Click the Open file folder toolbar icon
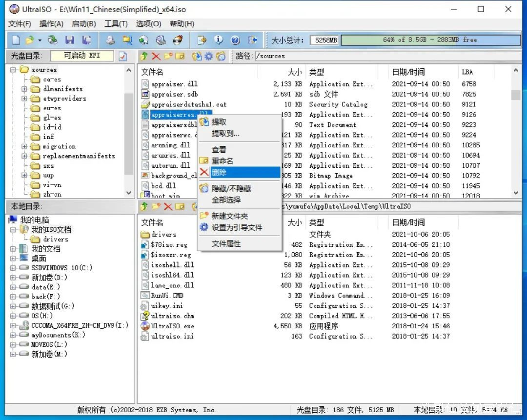The width and height of the screenshot is (527, 420). point(30,40)
